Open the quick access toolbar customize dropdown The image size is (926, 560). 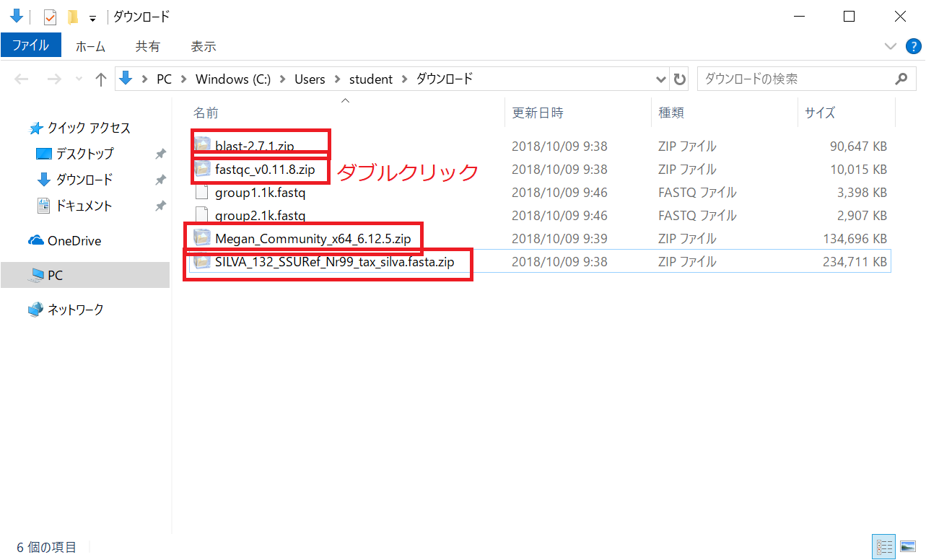click(x=92, y=18)
